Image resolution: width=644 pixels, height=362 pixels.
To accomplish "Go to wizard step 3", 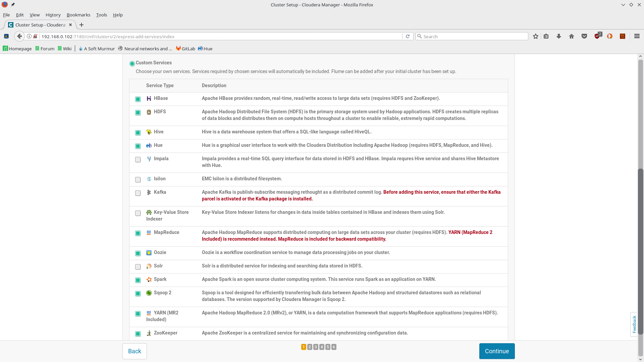I will pyautogui.click(x=316, y=347).
